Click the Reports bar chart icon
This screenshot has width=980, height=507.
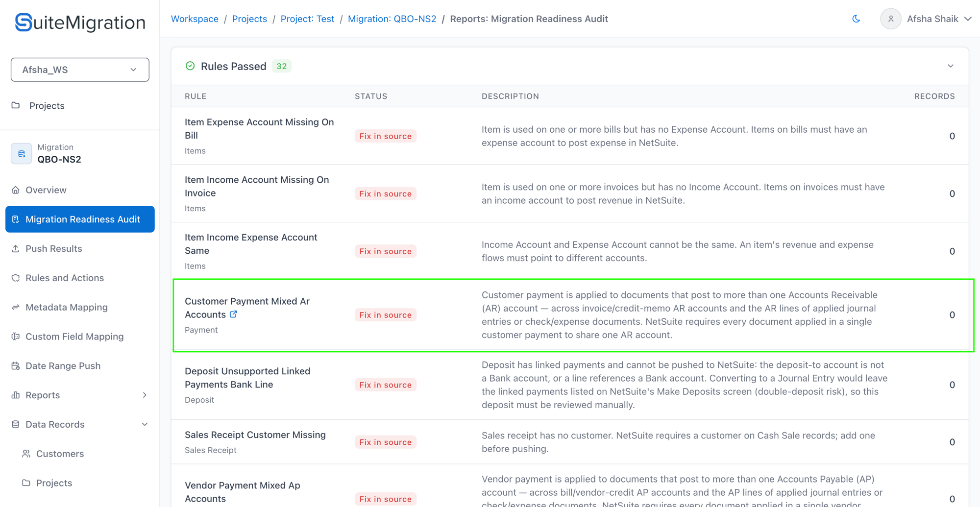[x=16, y=395]
